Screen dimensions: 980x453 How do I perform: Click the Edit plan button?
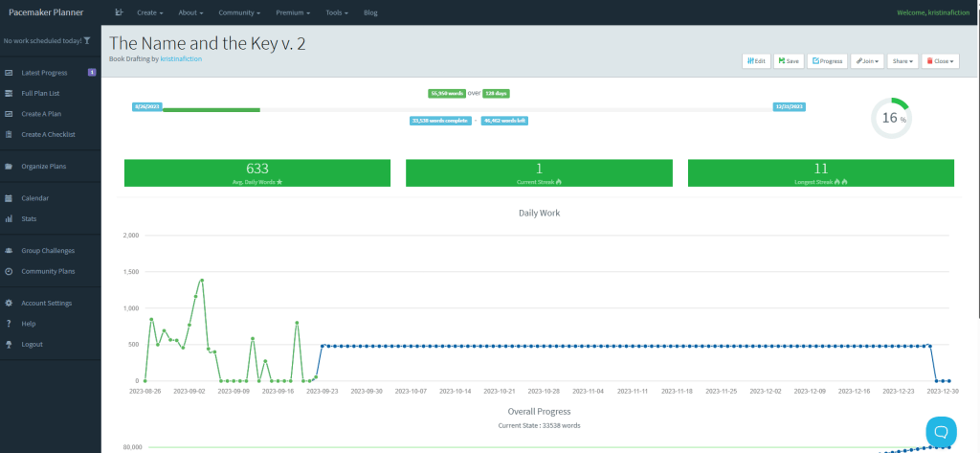tap(756, 60)
